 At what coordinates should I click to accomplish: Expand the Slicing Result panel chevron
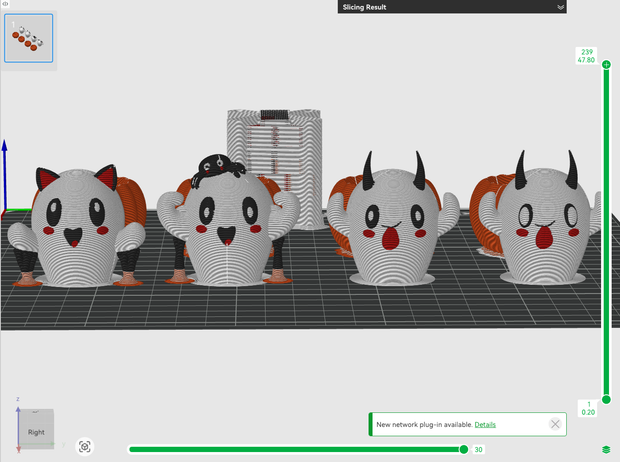click(560, 7)
